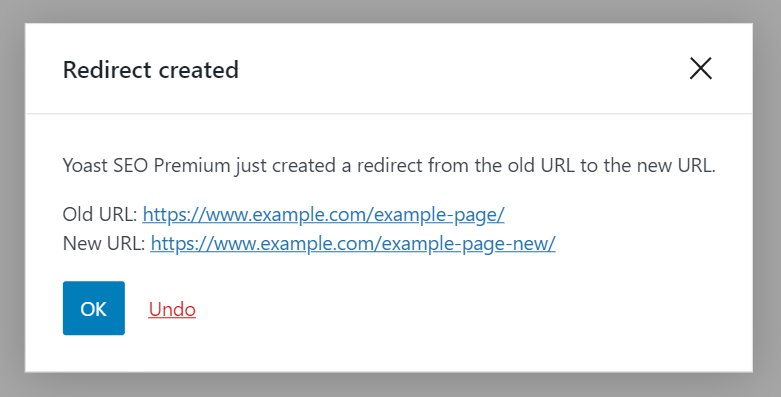Click the horizontal divider below the title
Viewport: 781px width, 397px height.
click(x=389, y=114)
